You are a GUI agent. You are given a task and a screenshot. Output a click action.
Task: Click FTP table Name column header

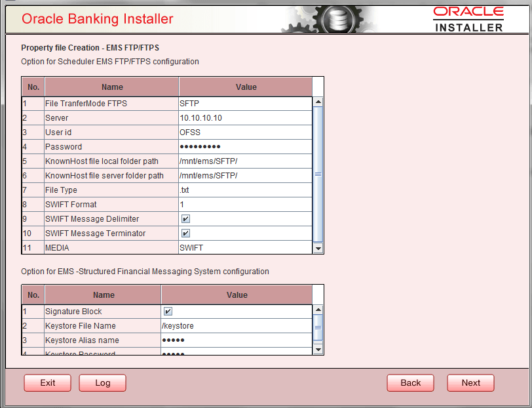coord(111,87)
